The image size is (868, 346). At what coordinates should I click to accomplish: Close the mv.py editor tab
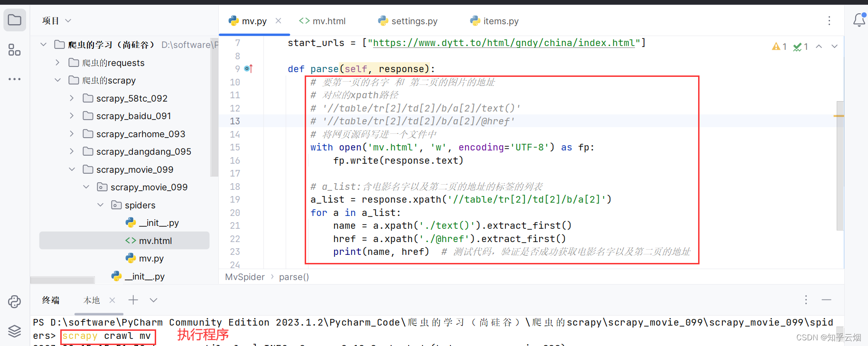[279, 20]
